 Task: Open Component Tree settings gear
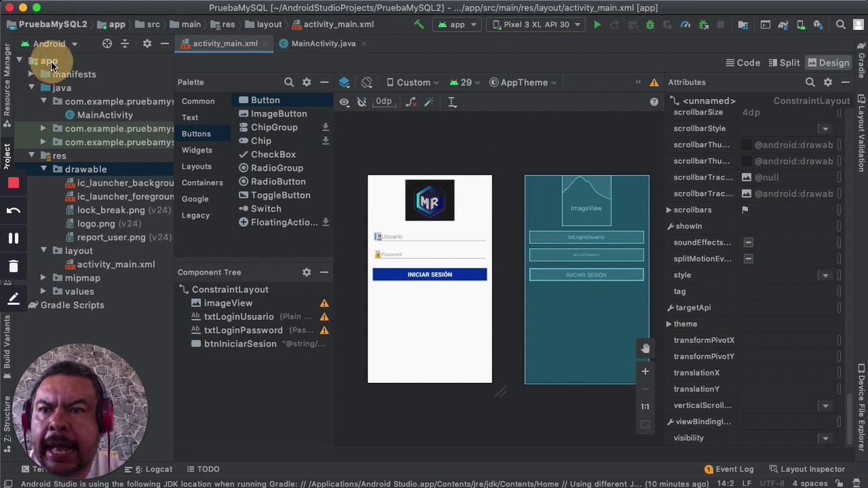click(307, 272)
